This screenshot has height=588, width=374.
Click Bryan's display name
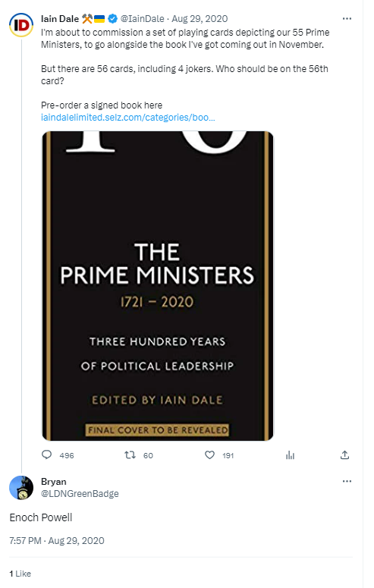[x=54, y=482]
